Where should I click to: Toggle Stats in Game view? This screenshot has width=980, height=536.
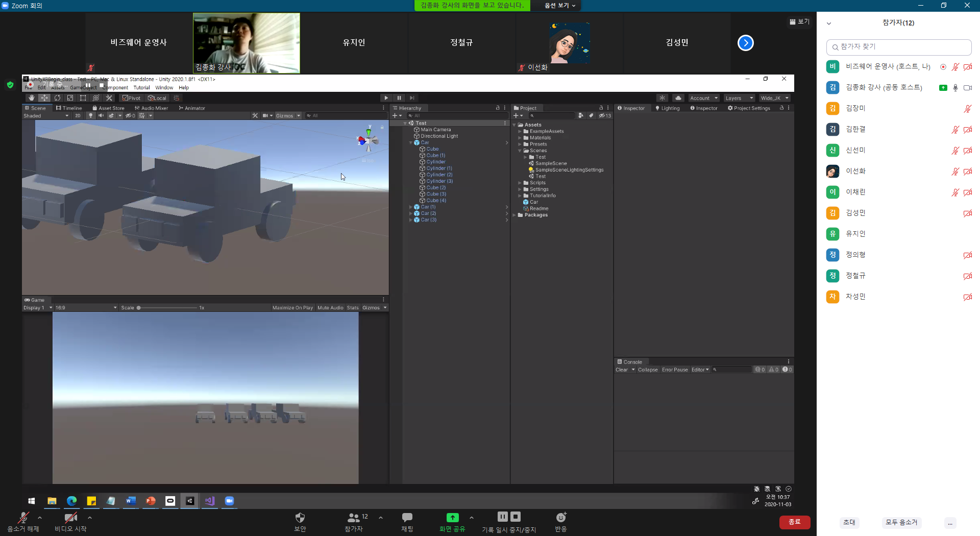point(353,308)
